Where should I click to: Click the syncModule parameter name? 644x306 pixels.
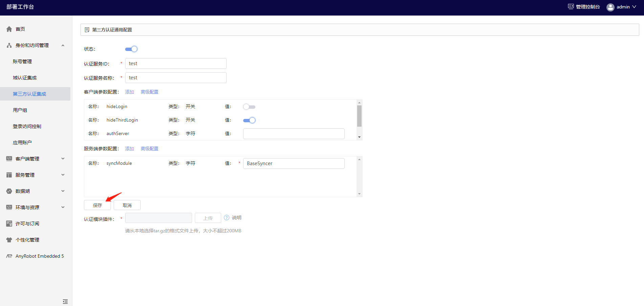pyautogui.click(x=119, y=163)
